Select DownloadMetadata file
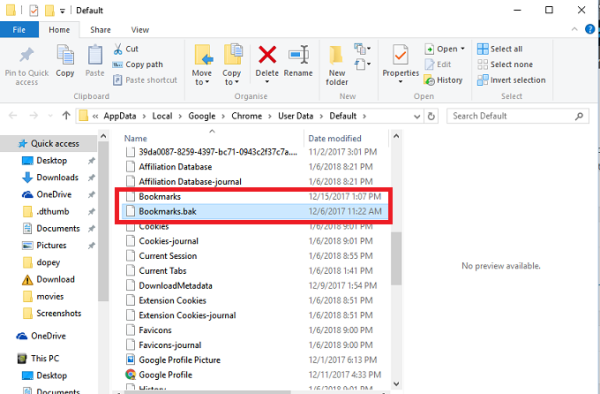The image size is (600, 394). [254, 286]
